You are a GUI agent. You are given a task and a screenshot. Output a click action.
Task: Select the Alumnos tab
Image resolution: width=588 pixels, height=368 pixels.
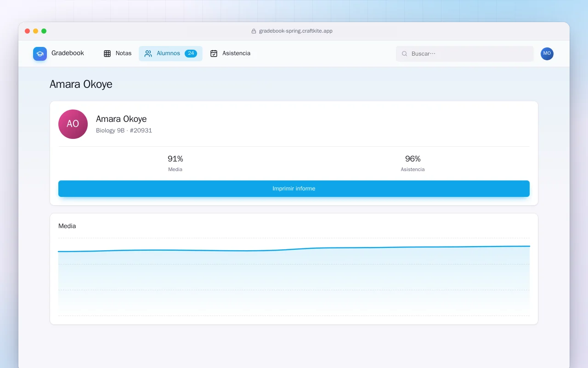[x=170, y=53]
